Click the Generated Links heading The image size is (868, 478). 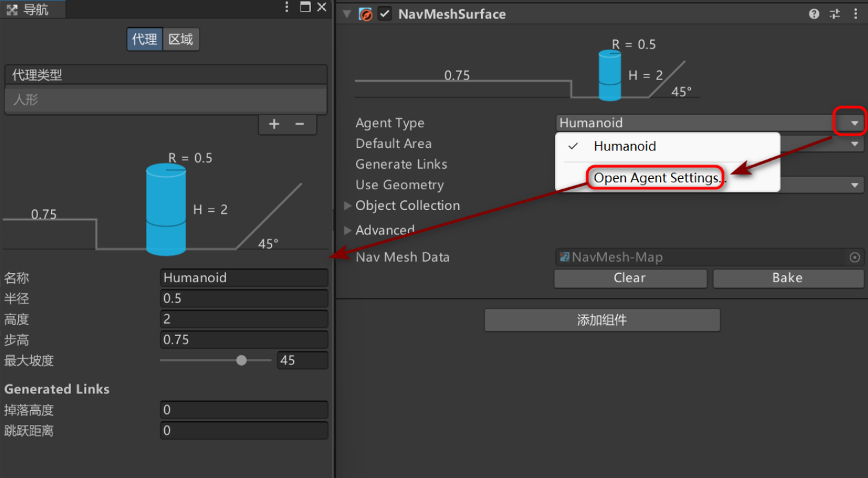coord(57,390)
